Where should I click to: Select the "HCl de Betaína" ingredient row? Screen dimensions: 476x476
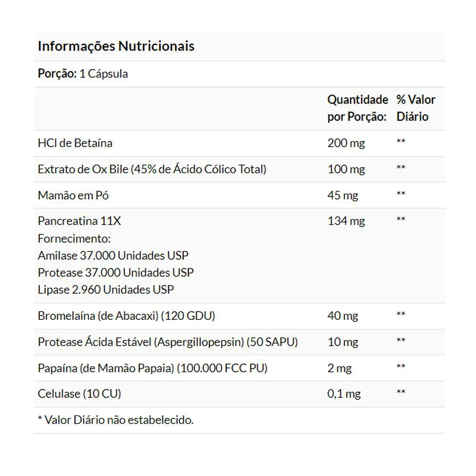tap(75, 143)
